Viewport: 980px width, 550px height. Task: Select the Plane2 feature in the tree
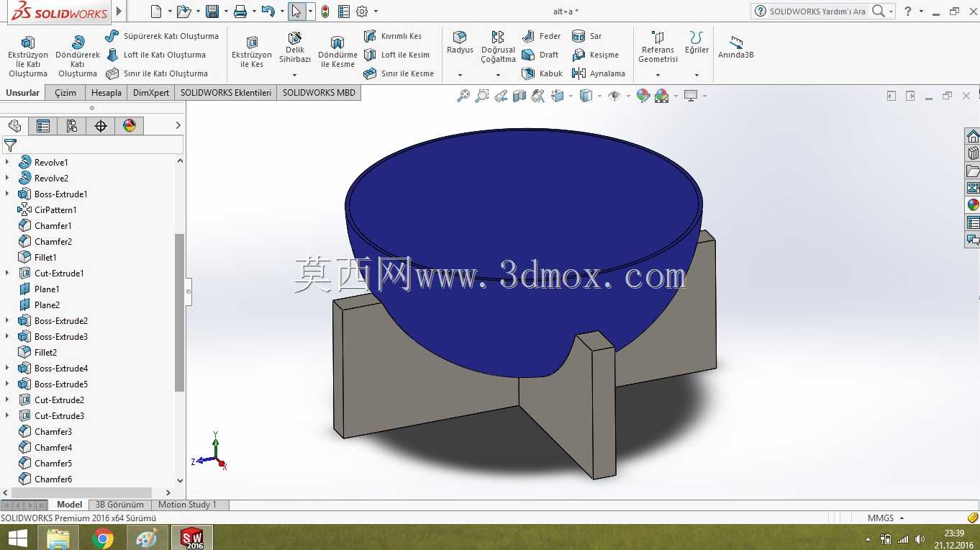click(40, 305)
